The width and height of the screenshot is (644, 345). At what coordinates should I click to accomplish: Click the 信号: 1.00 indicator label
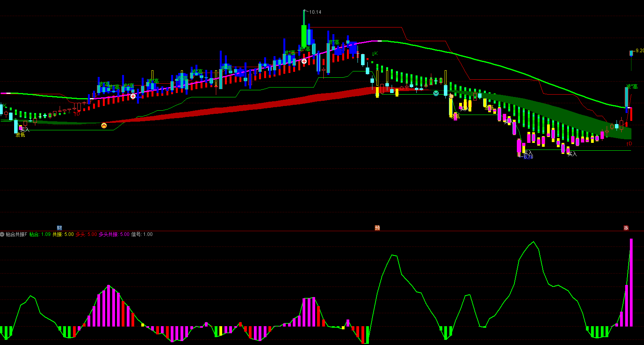tap(142, 234)
